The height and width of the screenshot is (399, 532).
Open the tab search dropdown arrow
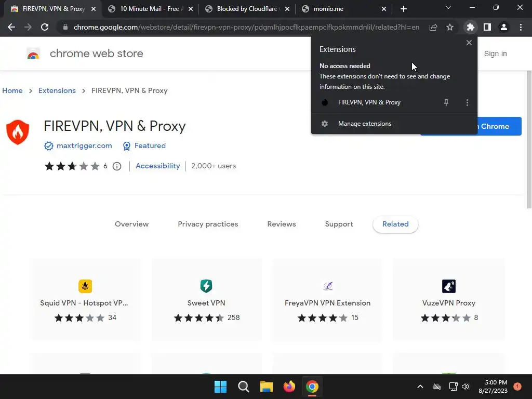pos(448,7)
